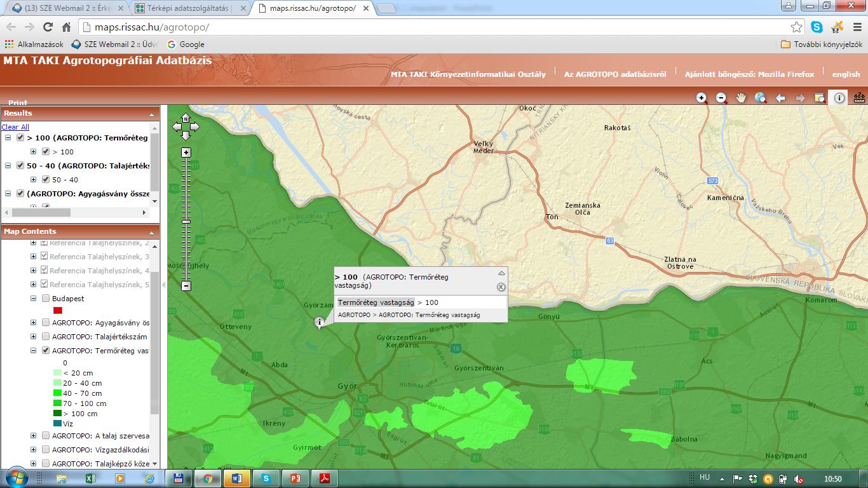Disable AGROTOPO: Termőréteg vastagság layer

(x=46, y=350)
